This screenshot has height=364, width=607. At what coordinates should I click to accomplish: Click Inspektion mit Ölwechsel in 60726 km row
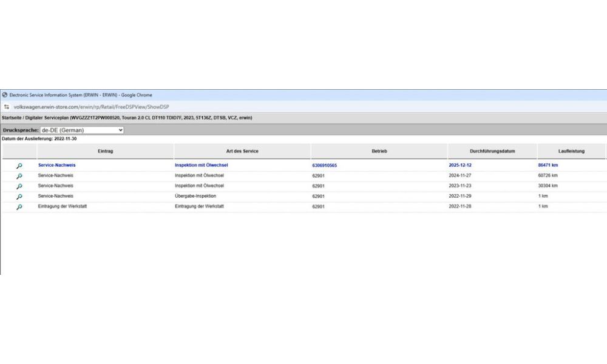pyautogui.click(x=199, y=175)
